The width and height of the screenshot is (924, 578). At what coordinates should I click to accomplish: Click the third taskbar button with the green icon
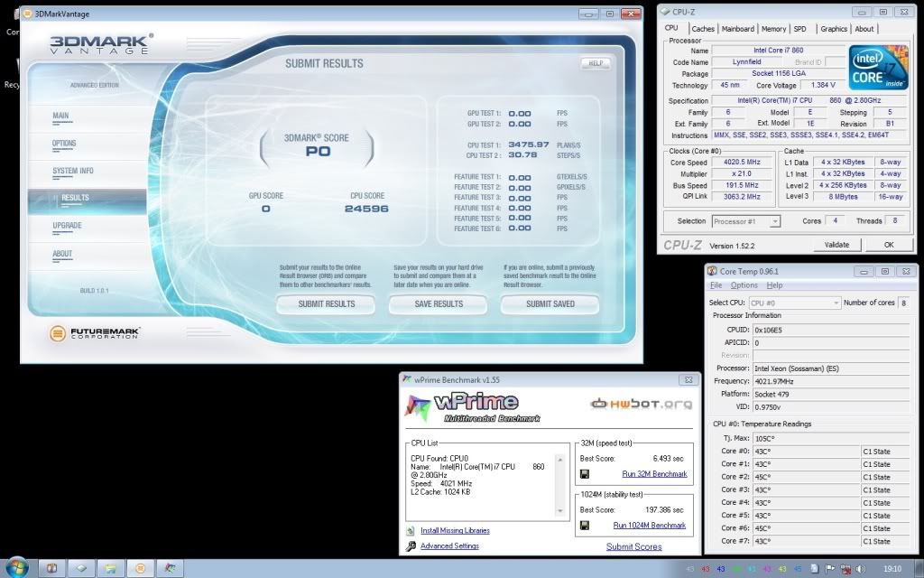point(111,569)
